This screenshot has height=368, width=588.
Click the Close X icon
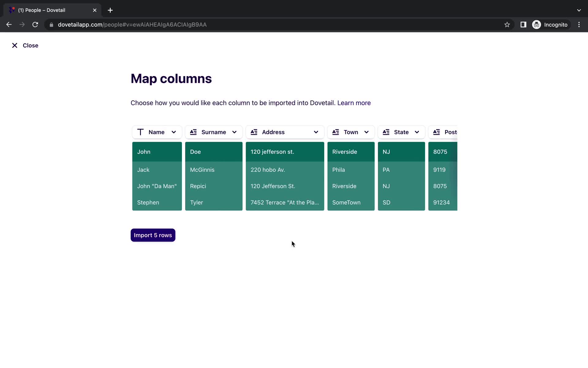coord(14,45)
